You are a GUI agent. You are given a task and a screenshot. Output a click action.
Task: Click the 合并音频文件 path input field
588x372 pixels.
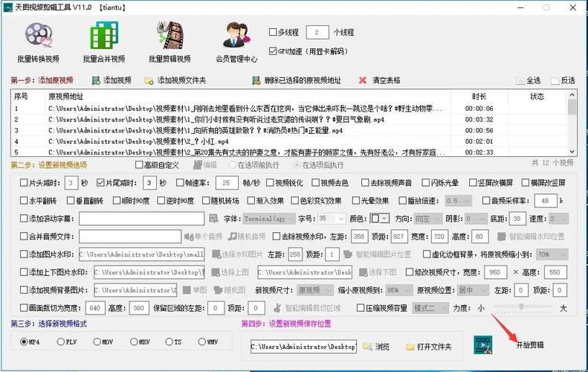(130, 237)
